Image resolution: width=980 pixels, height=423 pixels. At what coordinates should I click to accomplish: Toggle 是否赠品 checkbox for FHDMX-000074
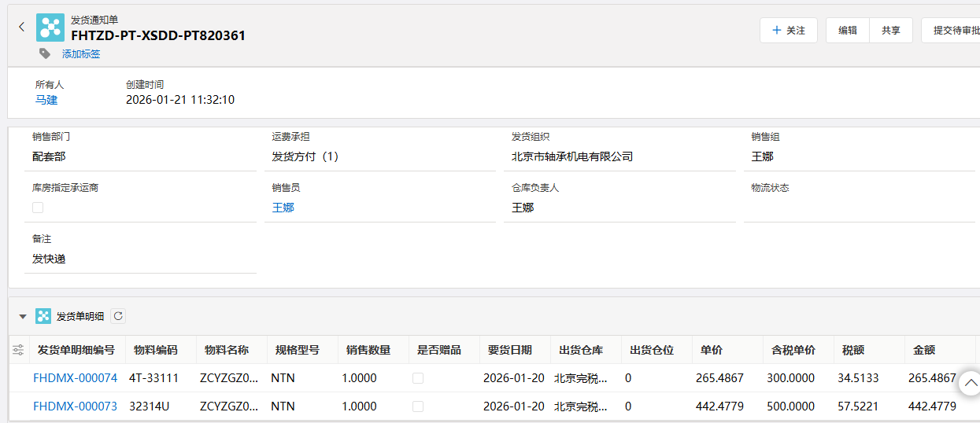[418, 378]
